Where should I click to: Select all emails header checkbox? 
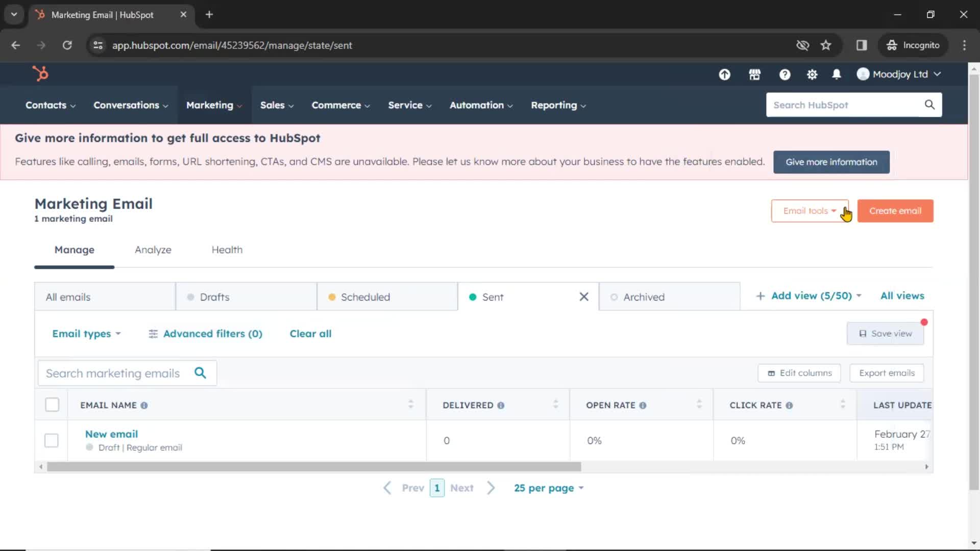pyautogui.click(x=52, y=405)
